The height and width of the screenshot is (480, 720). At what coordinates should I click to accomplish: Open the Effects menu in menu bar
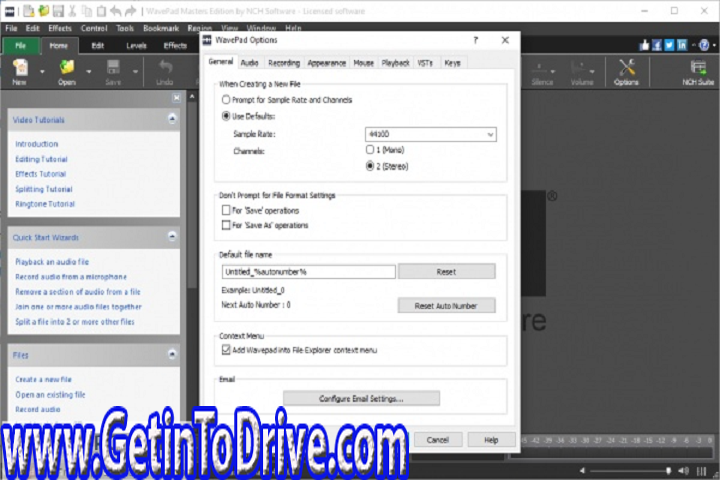tap(60, 28)
